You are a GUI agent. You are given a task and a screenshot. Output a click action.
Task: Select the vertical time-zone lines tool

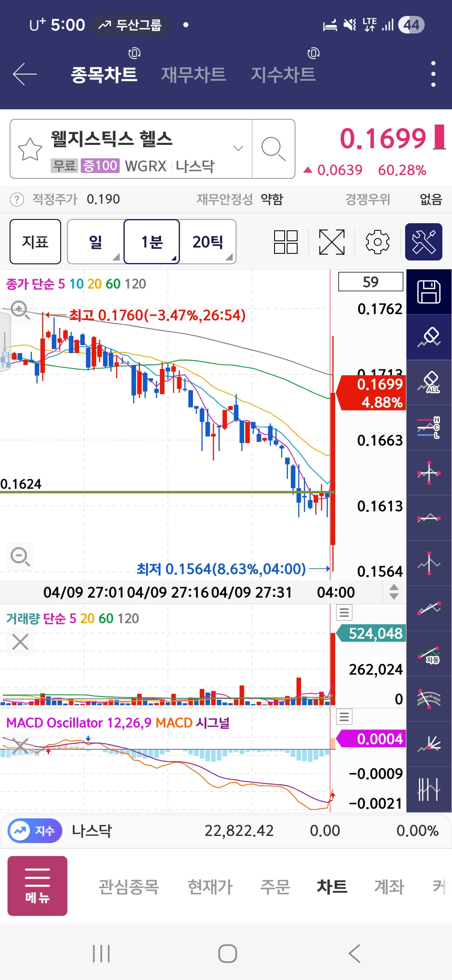point(429,789)
